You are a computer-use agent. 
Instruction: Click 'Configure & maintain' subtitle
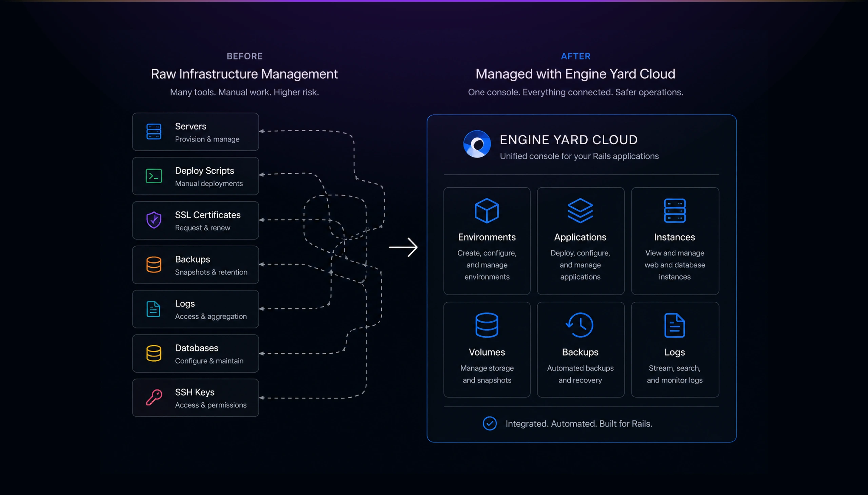click(209, 361)
